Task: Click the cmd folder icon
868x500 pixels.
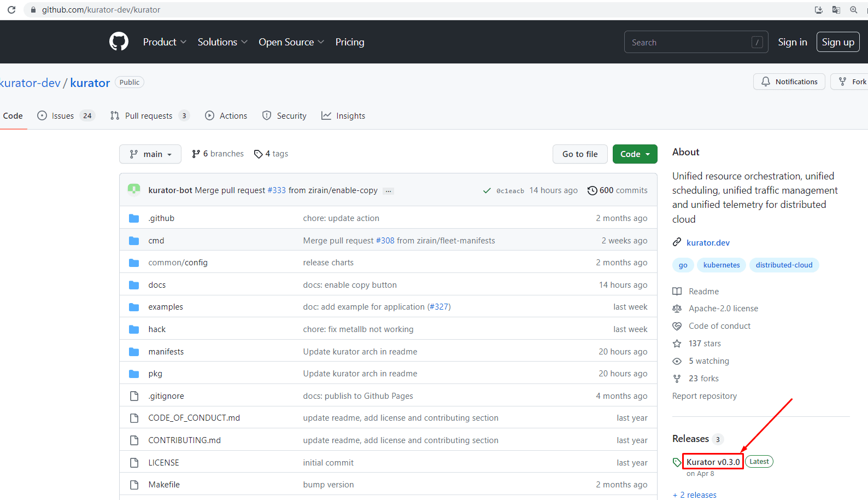Action: [134, 241]
